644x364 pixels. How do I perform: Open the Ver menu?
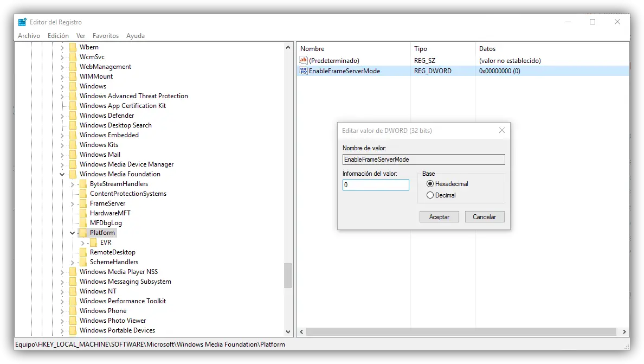tap(80, 36)
